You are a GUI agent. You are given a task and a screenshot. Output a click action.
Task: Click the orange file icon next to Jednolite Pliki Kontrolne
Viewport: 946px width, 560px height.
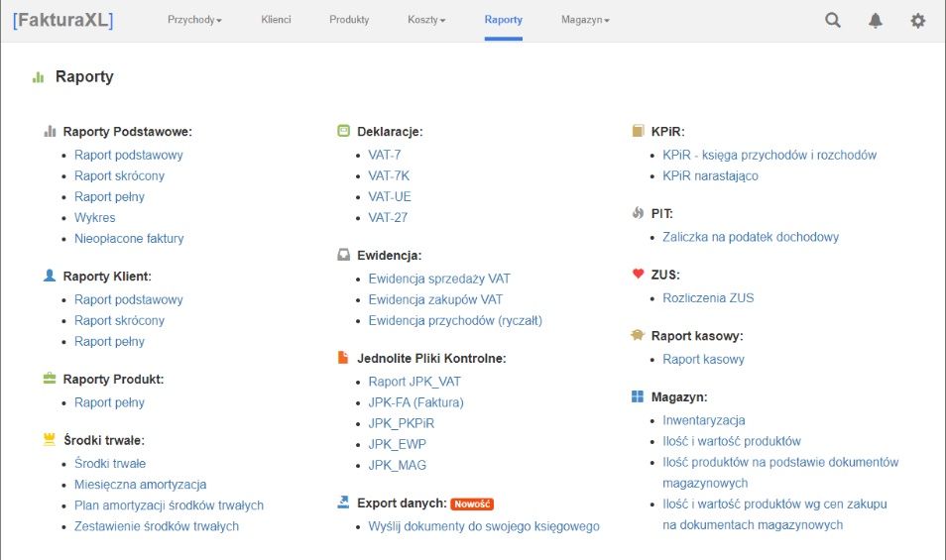tap(343, 358)
